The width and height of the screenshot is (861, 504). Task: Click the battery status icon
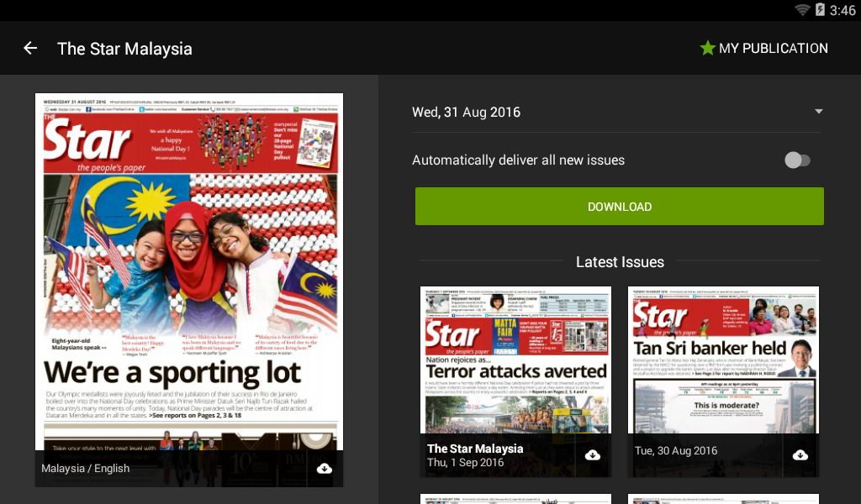coord(820,9)
